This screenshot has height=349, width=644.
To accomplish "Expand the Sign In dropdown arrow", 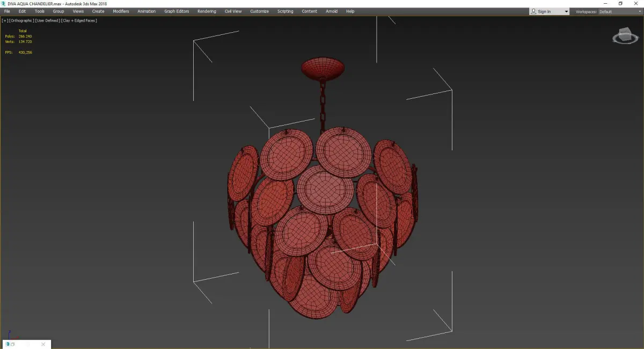I will (566, 12).
